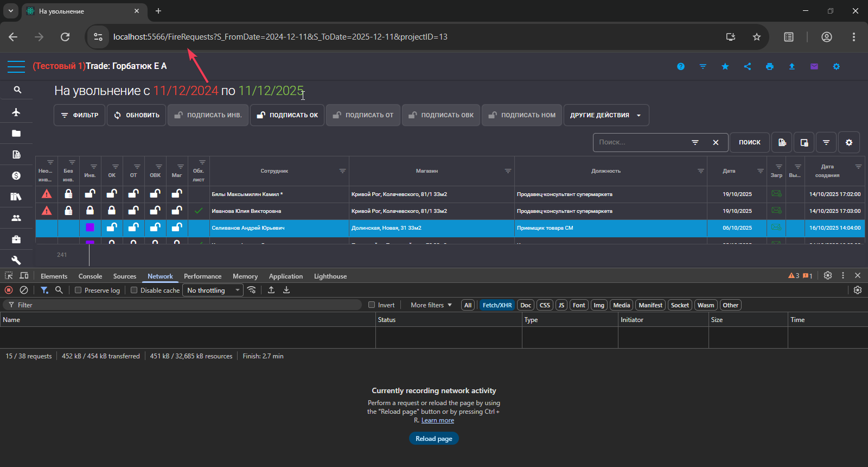Image resolution: width=868 pixels, height=467 pixels.
Task: Expand the ДРУГИЕ ДЕЙСТВИЯ dropdown
Action: click(x=605, y=115)
